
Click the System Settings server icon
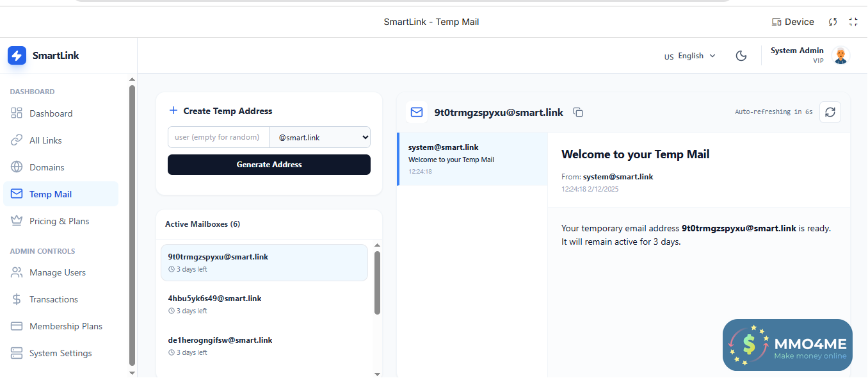(17, 353)
